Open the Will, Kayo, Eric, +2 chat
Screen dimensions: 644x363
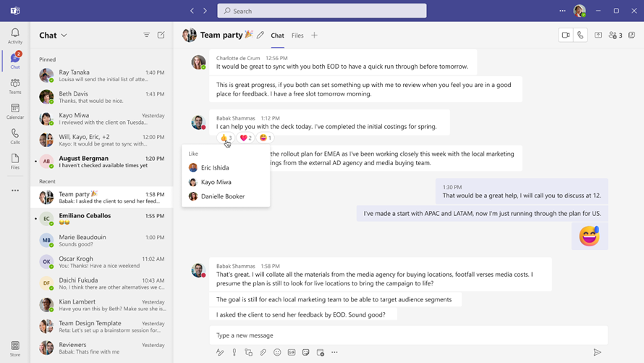coord(102,140)
